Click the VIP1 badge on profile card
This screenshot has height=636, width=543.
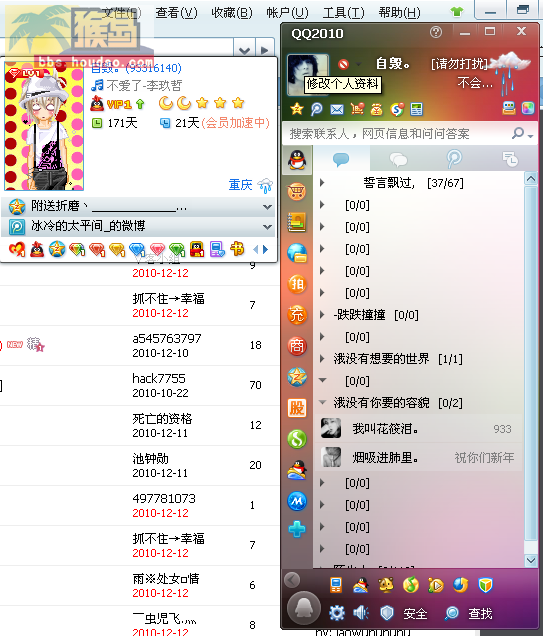point(117,104)
